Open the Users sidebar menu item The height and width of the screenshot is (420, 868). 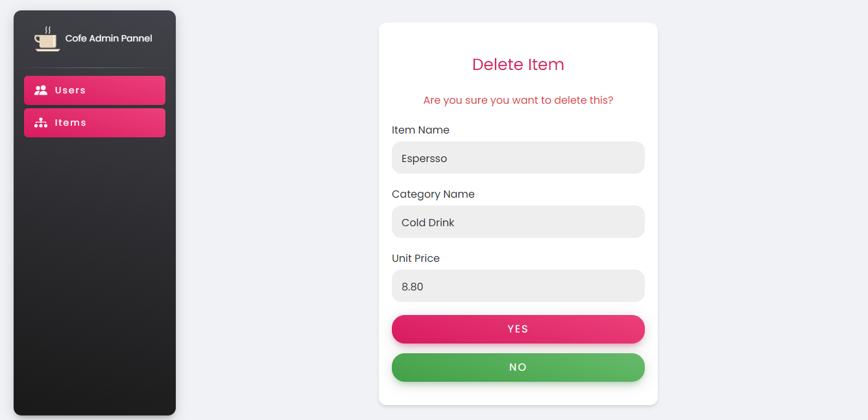point(95,90)
